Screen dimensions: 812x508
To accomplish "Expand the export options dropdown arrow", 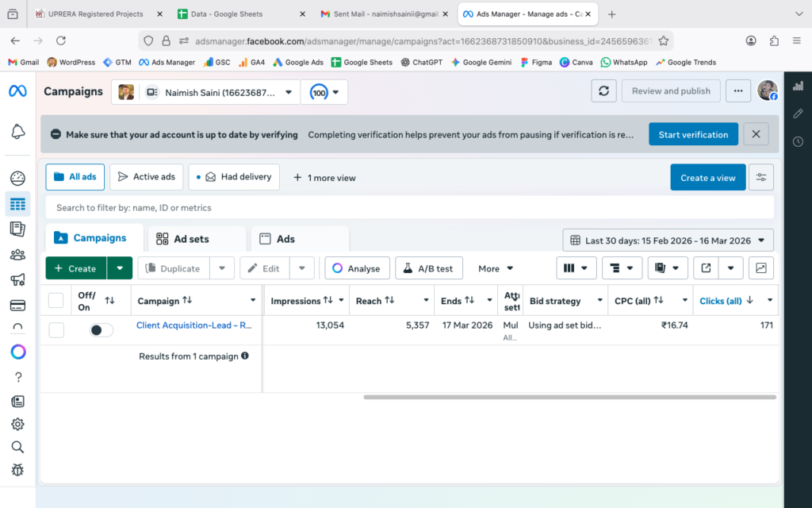I will tap(730, 268).
